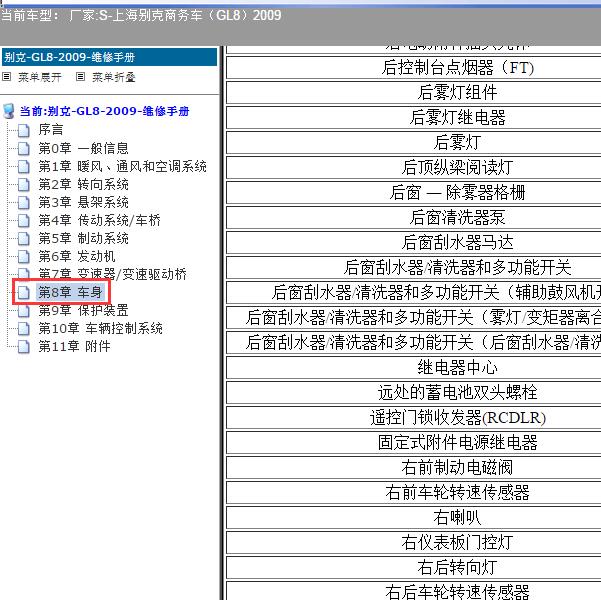This screenshot has width=601, height=600.
Task: Select the 遥控门锁收发器(RCDLR) row
Action: 414,418
